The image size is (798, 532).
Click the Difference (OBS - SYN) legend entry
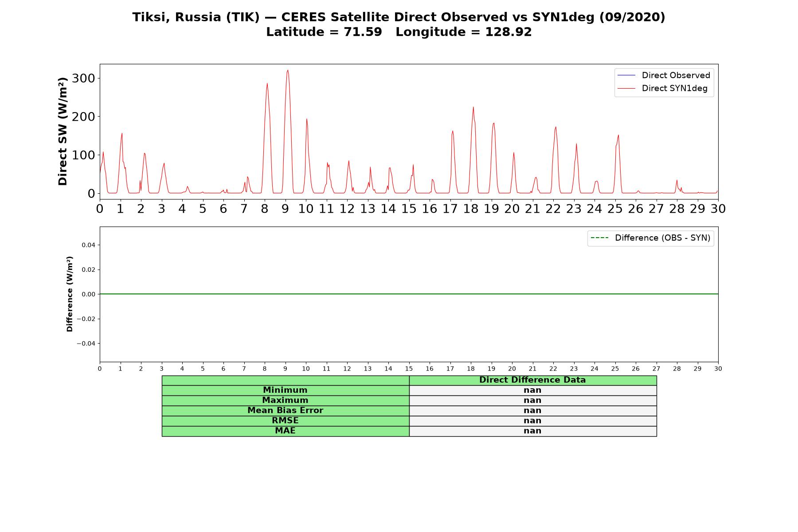click(650, 238)
